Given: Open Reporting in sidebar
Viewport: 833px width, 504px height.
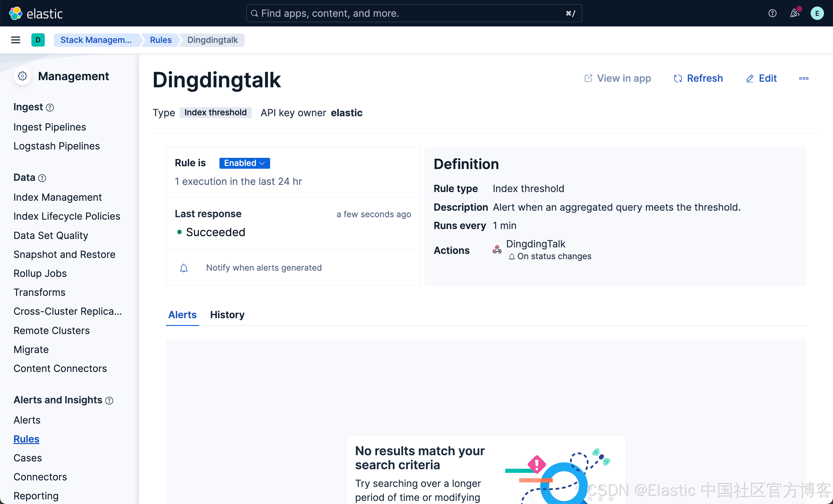Looking at the screenshot, I should pos(36,496).
